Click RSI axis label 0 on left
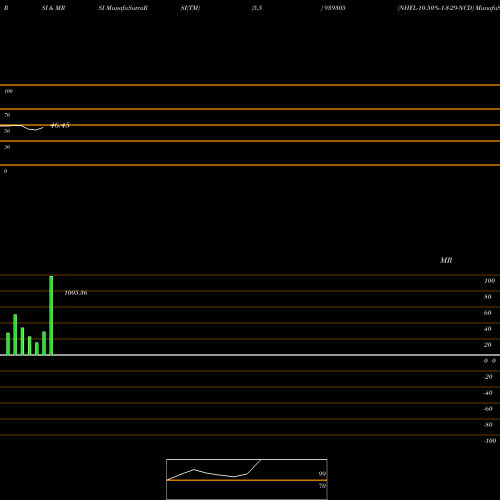Viewport: 500px width, 500px height. [x=5, y=171]
